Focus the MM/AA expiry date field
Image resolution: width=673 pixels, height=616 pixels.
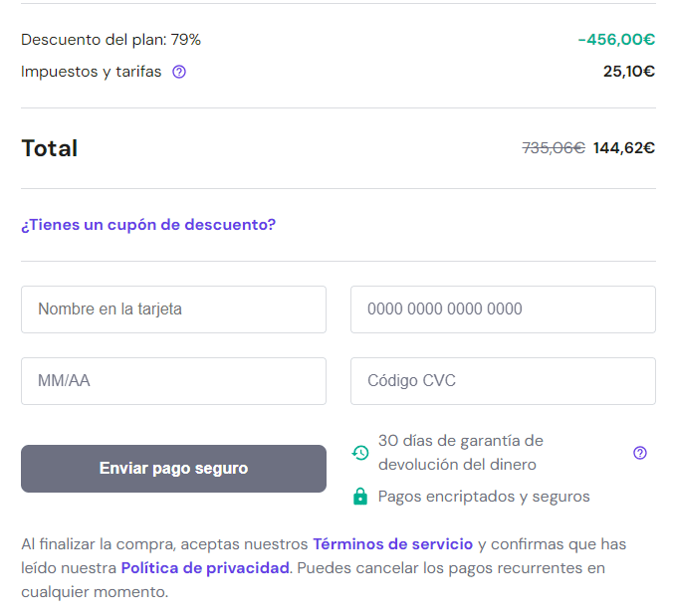click(x=173, y=381)
